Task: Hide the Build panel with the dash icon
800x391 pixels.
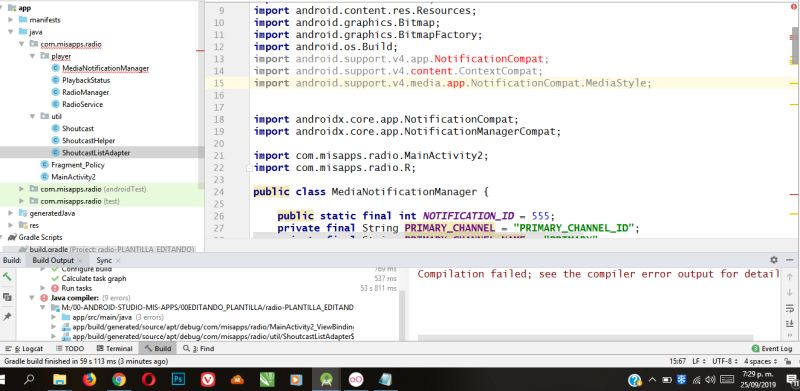Action: [790, 260]
